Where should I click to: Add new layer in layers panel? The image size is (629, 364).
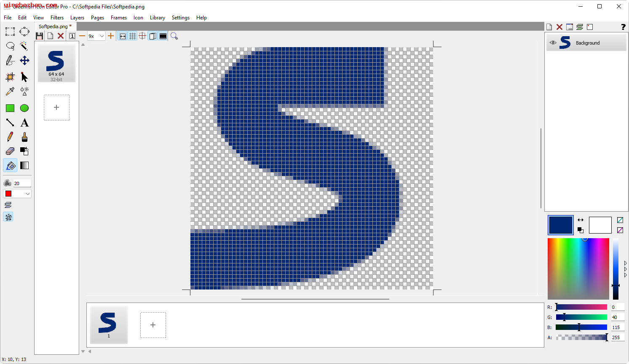click(549, 27)
